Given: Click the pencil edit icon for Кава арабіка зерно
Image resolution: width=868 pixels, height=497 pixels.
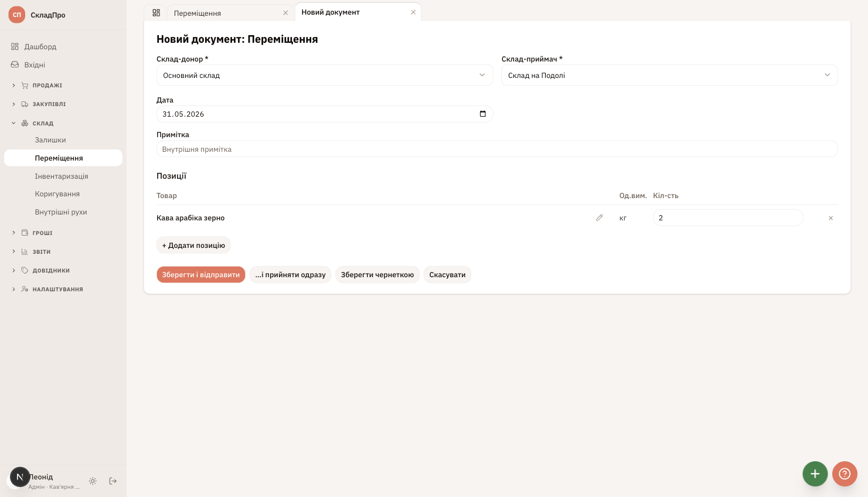Looking at the screenshot, I should [x=599, y=218].
